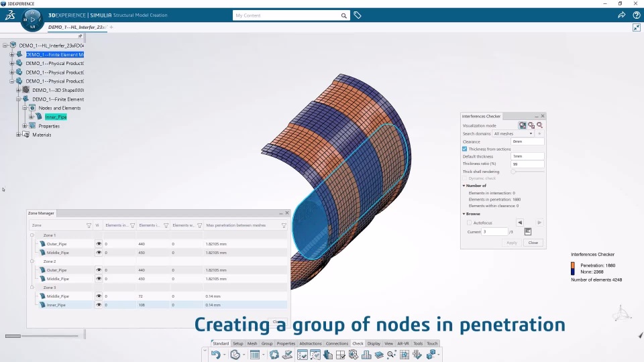Toggle visibility of Zone 3 Middle_Pipe
The height and width of the screenshot is (362, 644).
click(x=99, y=296)
